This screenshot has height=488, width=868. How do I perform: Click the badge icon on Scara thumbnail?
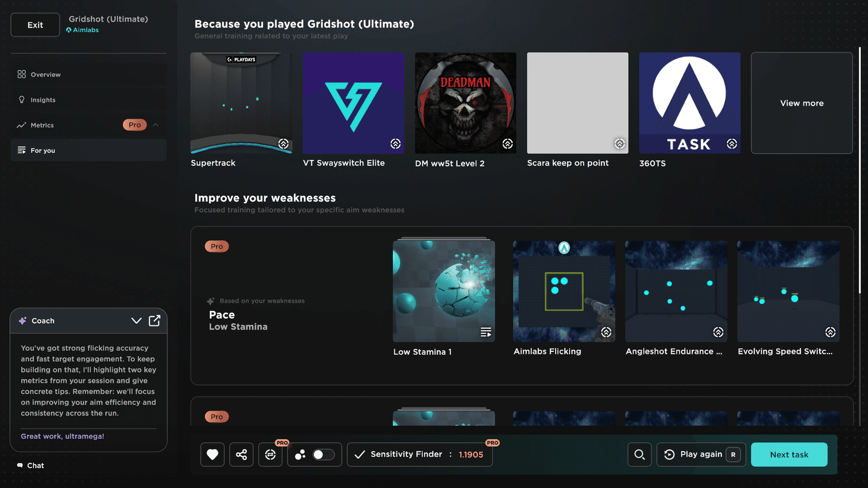pyautogui.click(x=620, y=144)
